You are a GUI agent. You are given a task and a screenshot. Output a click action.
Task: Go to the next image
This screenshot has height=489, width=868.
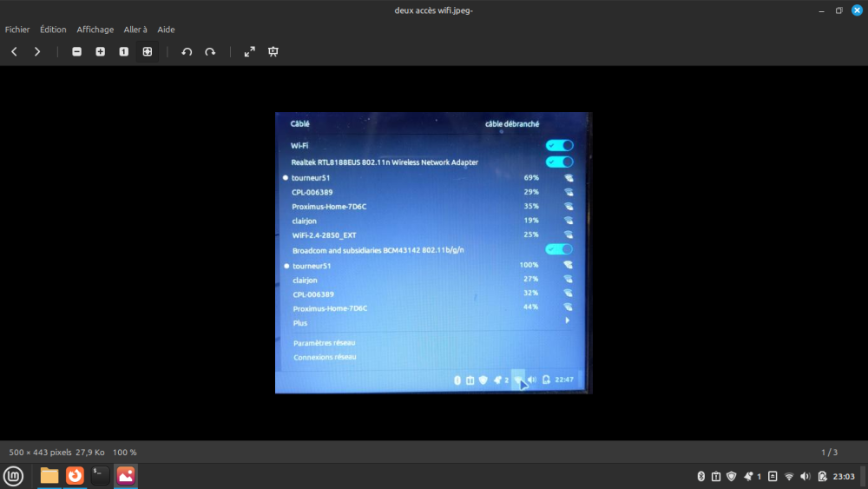pos(37,52)
